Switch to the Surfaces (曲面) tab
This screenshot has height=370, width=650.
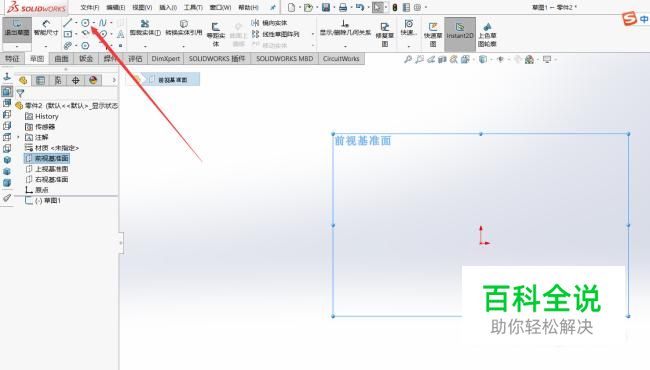click(x=61, y=59)
